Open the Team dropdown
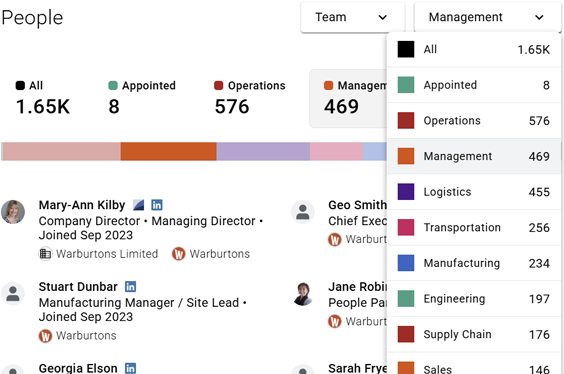This screenshot has height=374, width=564. click(x=353, y=17)
